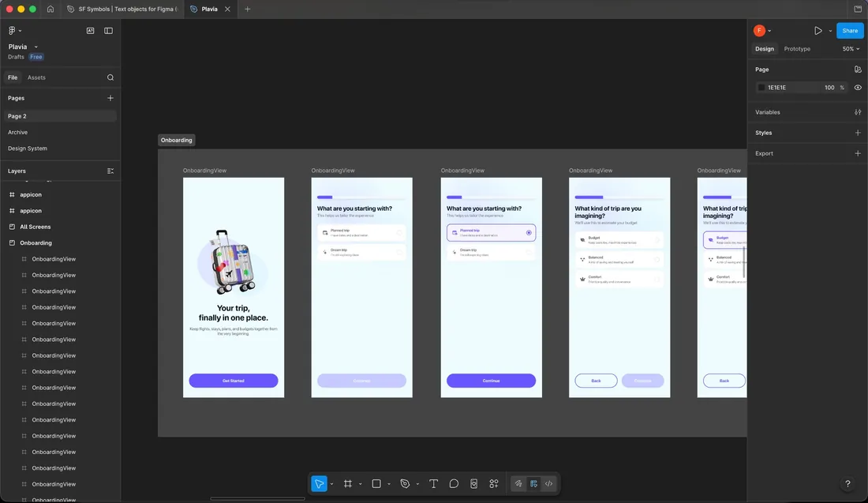
Task: Click the icon left of the sidebar toggle
Action: click(90, 31)
